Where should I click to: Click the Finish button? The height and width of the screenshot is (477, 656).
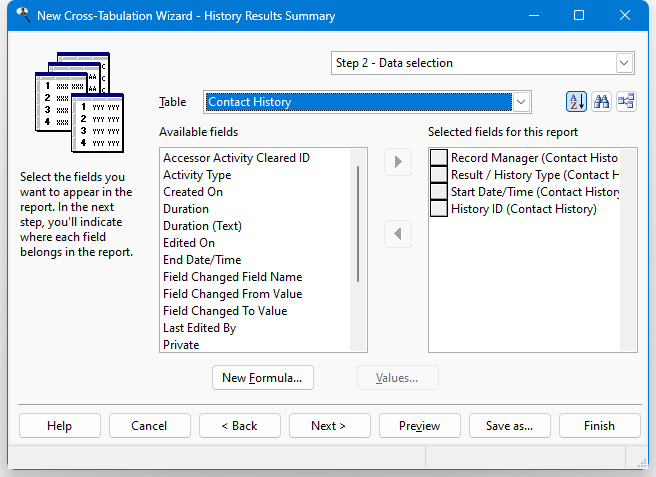pos(600,426)
